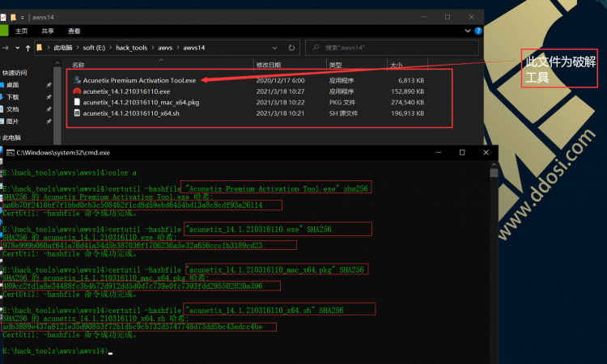Viewport: 607px width, 364px height.
Task: Open 此电脑 in navigation pane
Action: point(11,138)
